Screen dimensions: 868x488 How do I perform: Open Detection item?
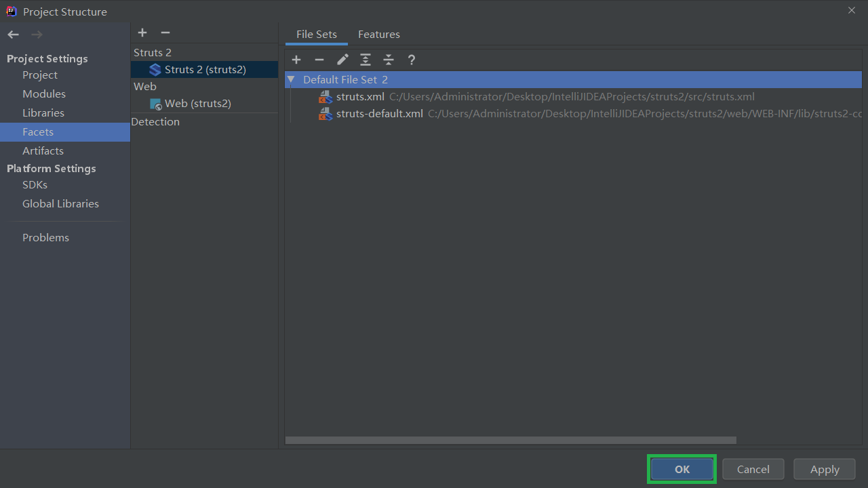[x=155, y=122]
